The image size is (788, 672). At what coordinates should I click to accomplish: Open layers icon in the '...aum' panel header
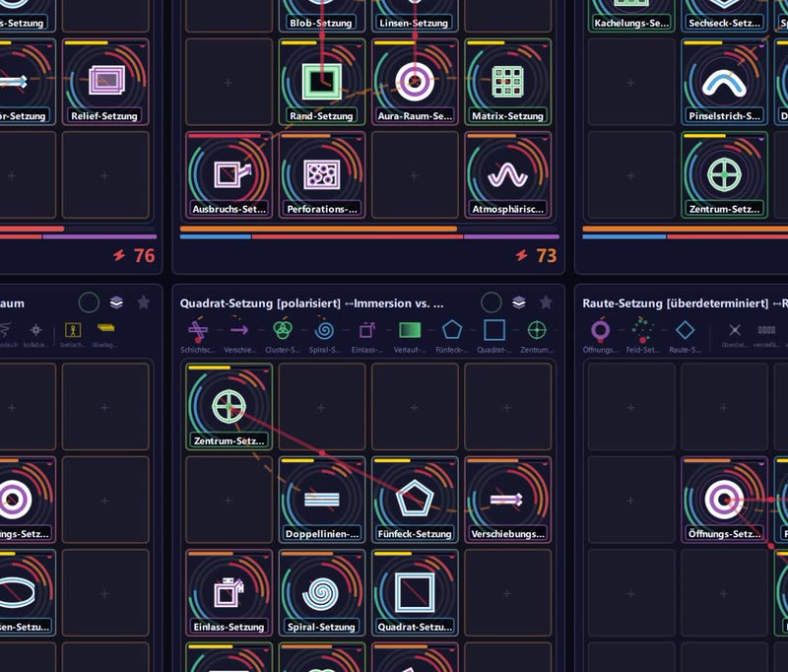point(116,302)
